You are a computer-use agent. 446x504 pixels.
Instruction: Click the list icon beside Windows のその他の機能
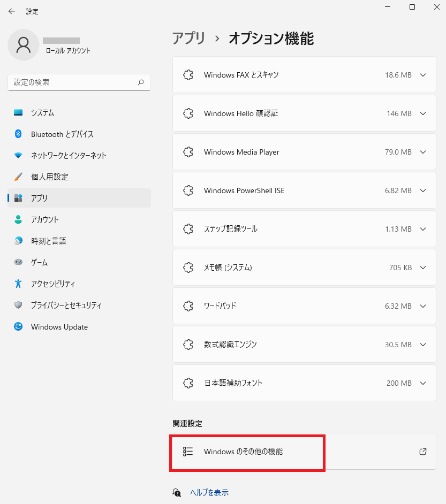188,451
